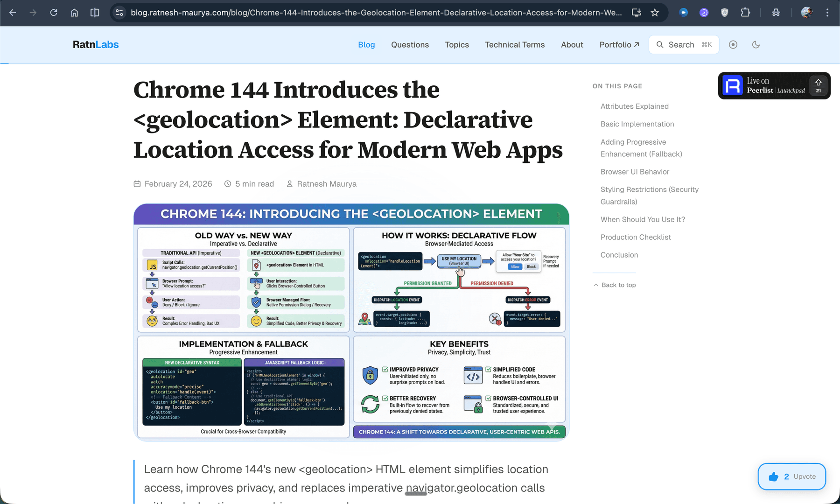This screenshot has width=840, height=504.
Task: Click the address bar URL
Action: coord(376,13)
